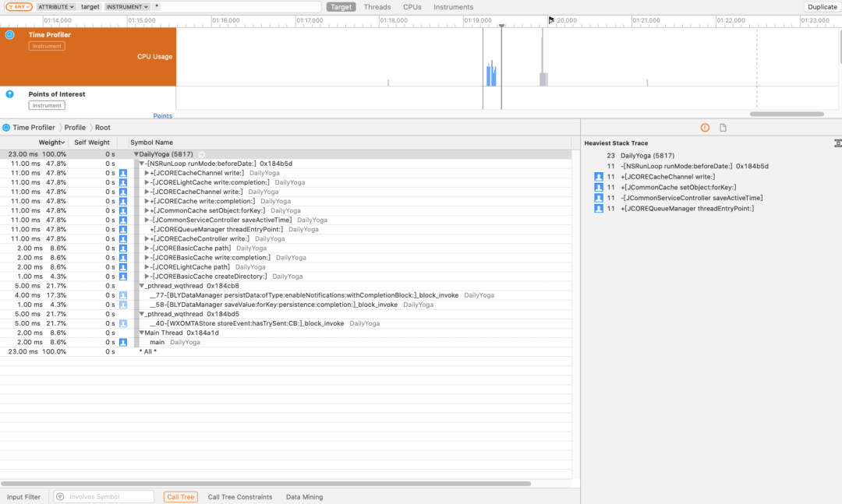Click the Points link in Points of Interest track
Viewport: 842px width, 504px height.
pos(163,116)
